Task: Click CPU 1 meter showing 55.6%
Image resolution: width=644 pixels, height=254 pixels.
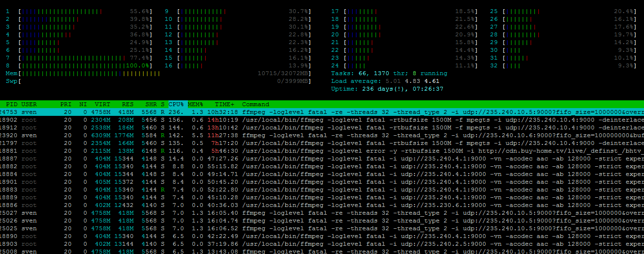Action: coord(78,11)
